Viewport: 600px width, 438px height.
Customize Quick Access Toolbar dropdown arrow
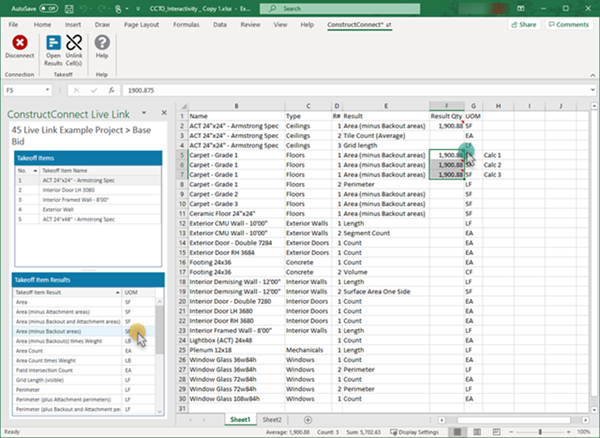[x=138, y=8]
